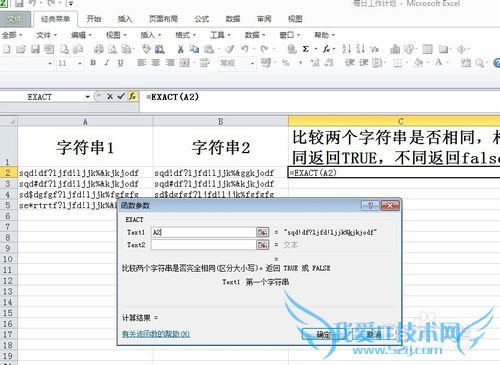Collapse dialog using the Text2 range selector icon
This screenshot has height=365, width=500.
262,245
